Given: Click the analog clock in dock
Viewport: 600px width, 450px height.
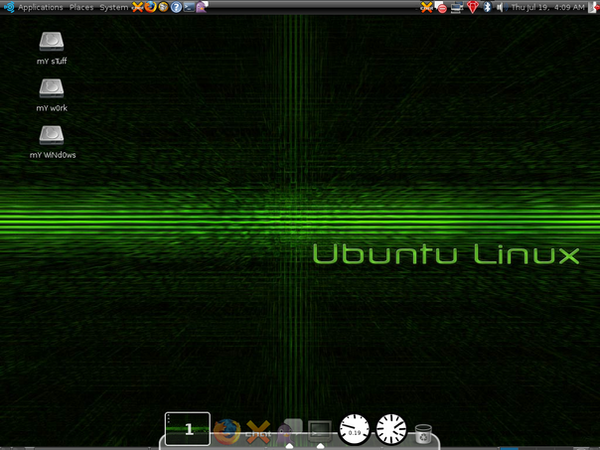Looking at the screenshot, I should pos(391,429).
